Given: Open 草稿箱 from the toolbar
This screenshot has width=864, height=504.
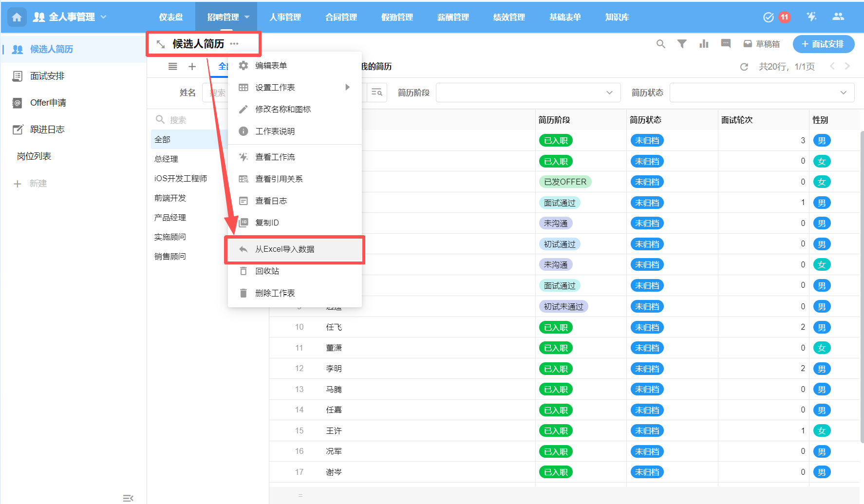Looking at the screenshot, I should pyautogui.click(x=762, y=43).
